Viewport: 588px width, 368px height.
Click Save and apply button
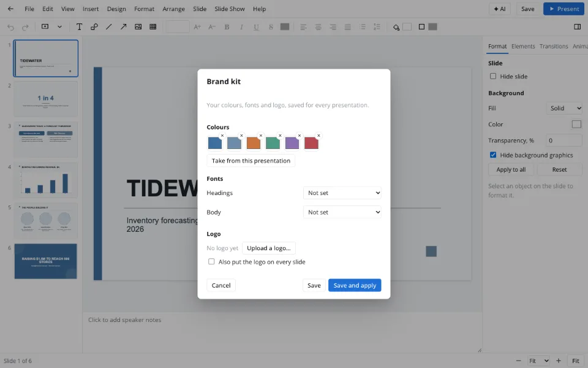click(355, 285)
